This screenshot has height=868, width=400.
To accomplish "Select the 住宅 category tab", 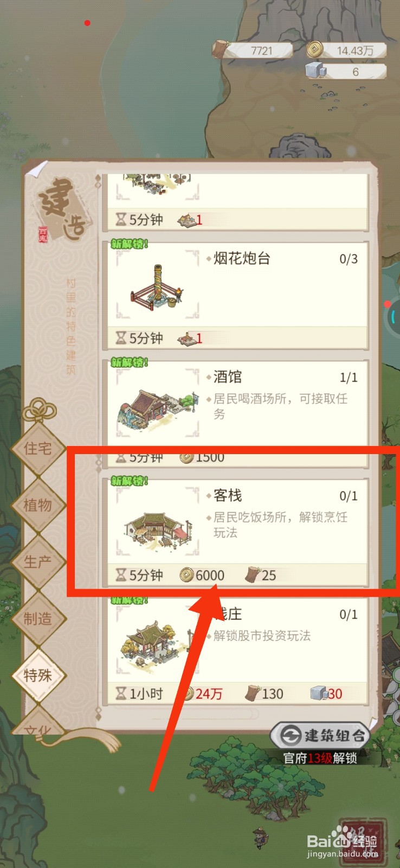I will click(x=37, y=449).
